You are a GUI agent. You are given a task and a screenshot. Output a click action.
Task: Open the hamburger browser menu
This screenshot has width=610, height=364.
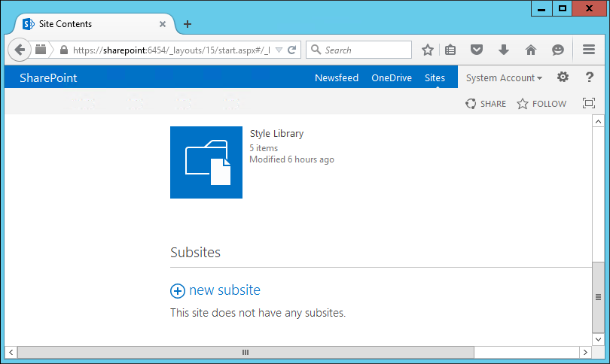(x=589, y=50)
